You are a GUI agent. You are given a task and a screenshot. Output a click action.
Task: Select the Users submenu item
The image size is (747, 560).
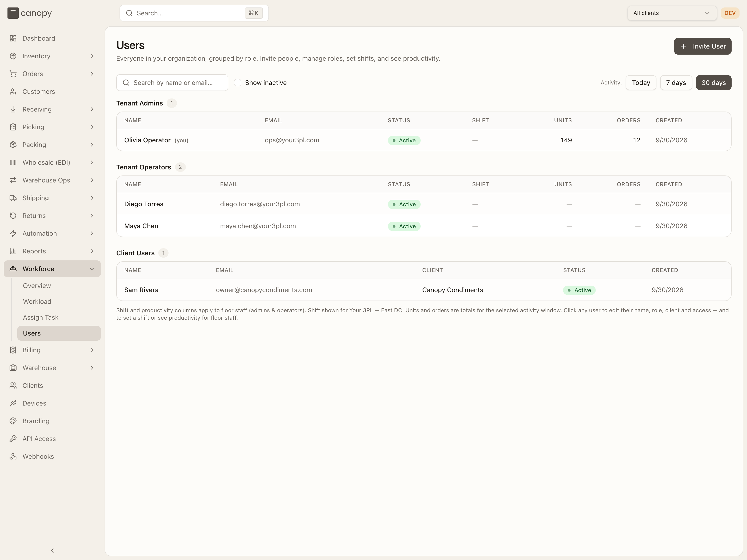[59, 333]
